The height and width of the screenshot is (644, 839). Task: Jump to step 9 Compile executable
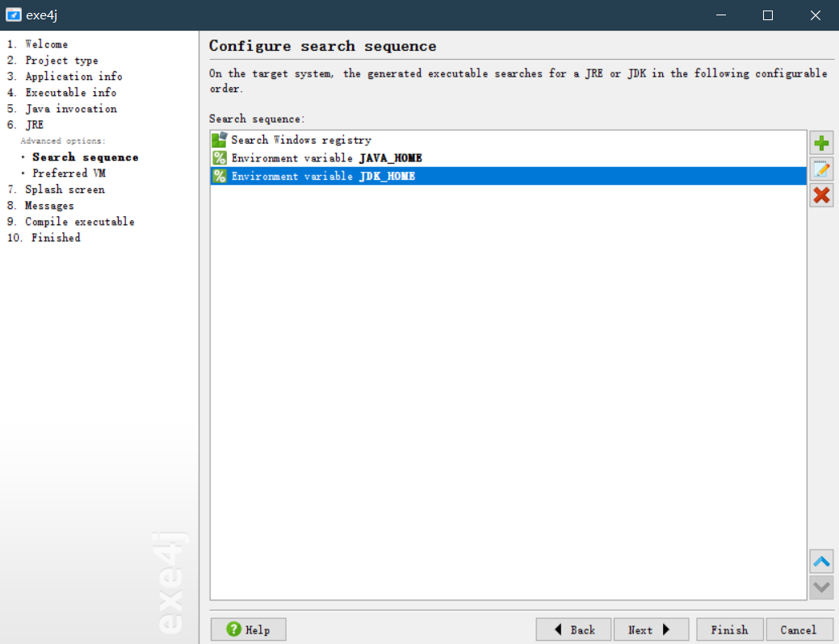click(70, 221)
